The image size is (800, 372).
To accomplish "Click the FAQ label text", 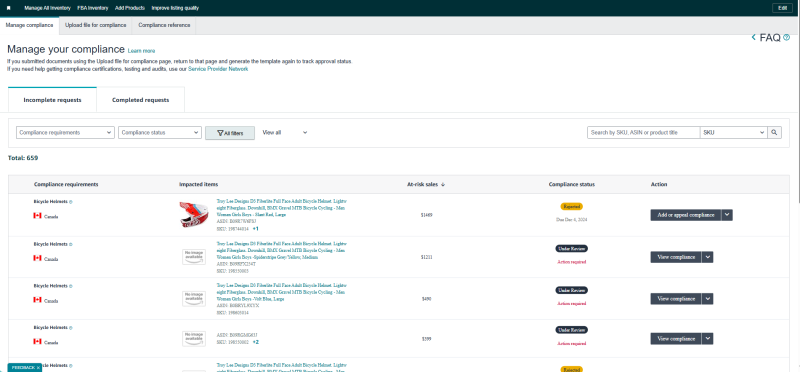I will [770, 38].
